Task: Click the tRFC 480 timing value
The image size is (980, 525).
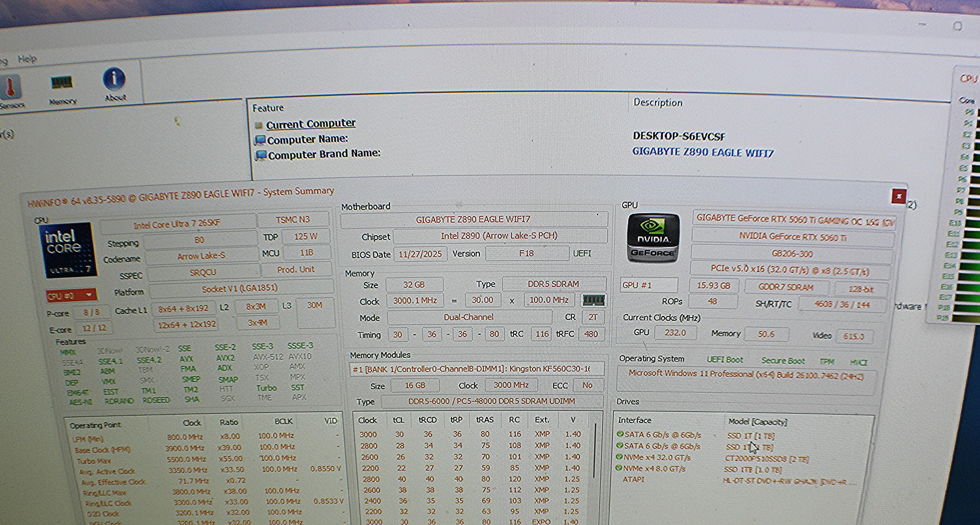Action: coord(591,334)
